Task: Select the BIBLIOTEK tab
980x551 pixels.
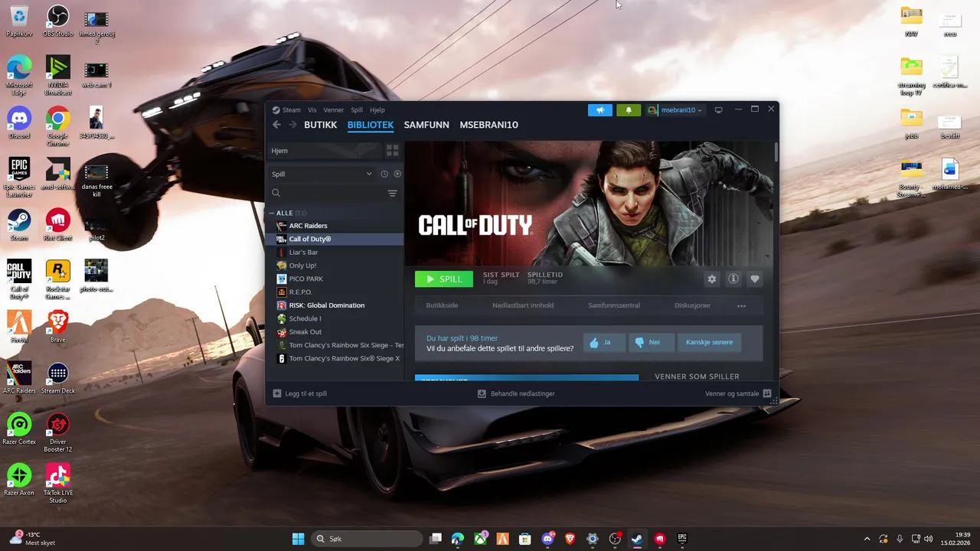Action: pyautogui.click(x=371, y=125)
